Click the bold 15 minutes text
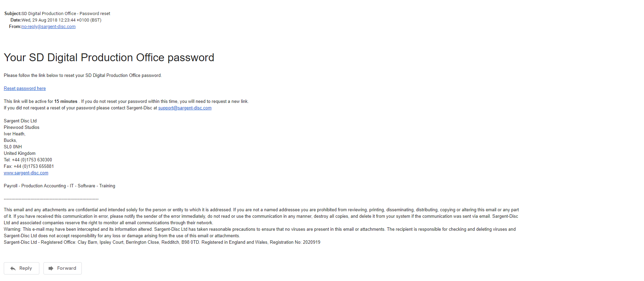This screenshot has height=281, width=644. click(x=66, y=102)
